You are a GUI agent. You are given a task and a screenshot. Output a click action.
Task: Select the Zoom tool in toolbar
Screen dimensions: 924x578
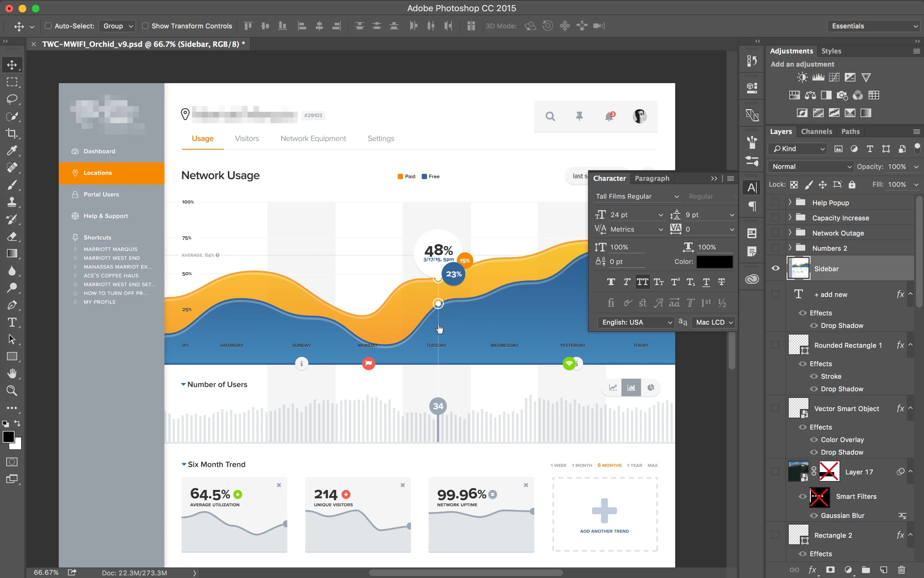coord(12,391)
